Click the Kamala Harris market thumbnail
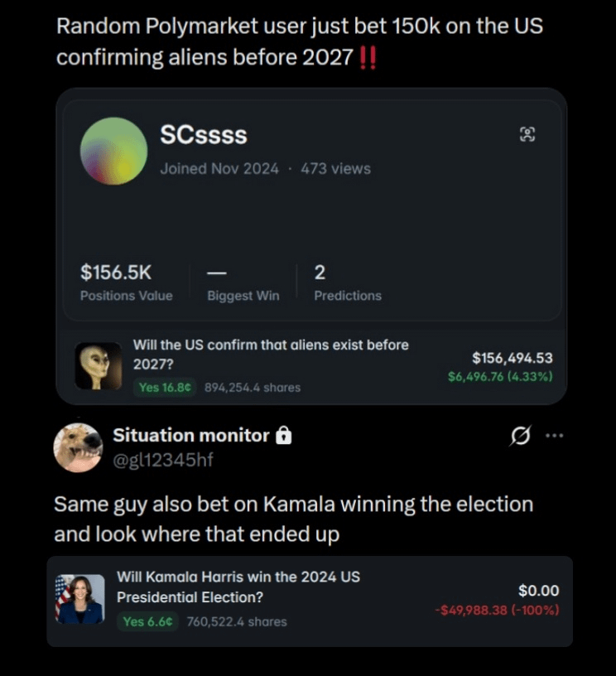616x676 pixels. (x=79, y=599)
